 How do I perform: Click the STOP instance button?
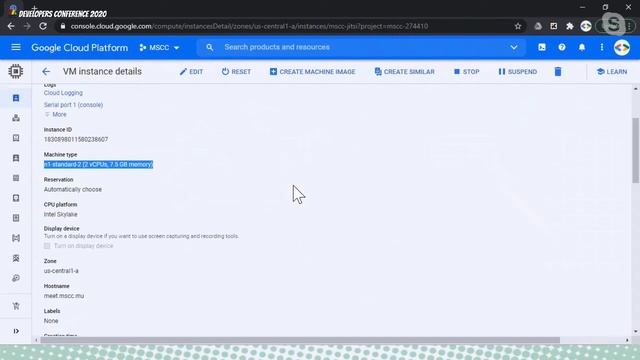click(467, 72)
